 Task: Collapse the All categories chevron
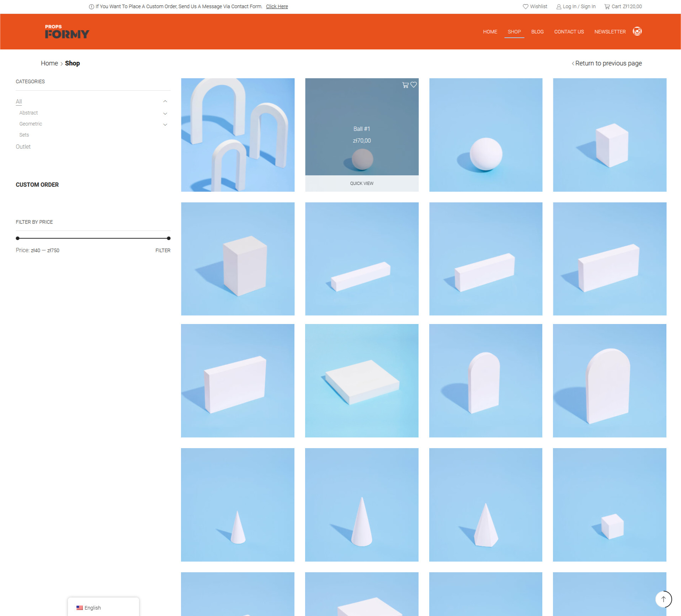tap(165, 101)
